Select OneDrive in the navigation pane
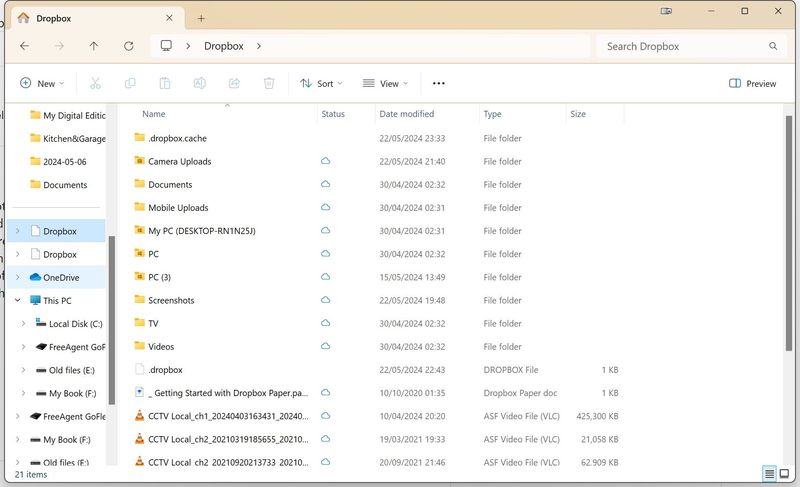The width and height of the screenshot is (800, 487). point(60,278)
